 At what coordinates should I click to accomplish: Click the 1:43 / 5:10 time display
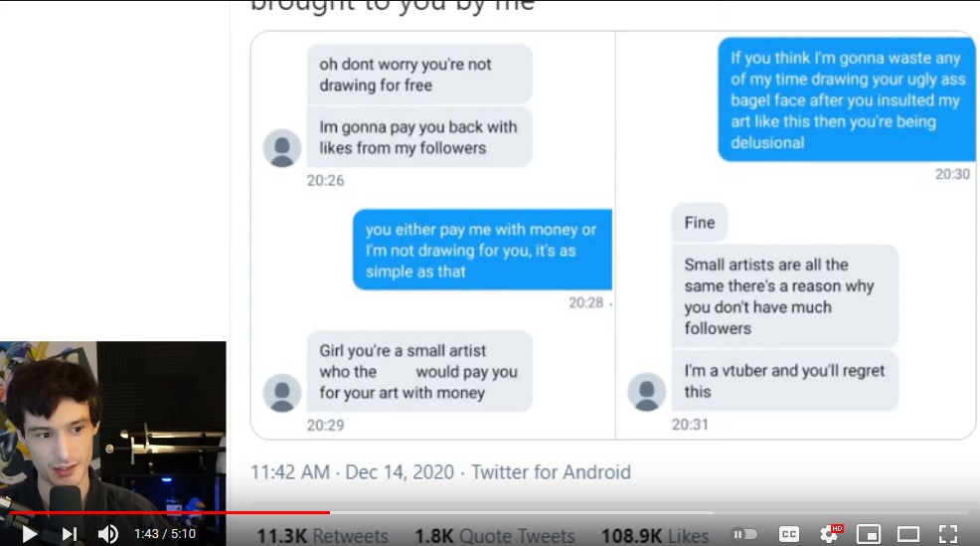165,534
